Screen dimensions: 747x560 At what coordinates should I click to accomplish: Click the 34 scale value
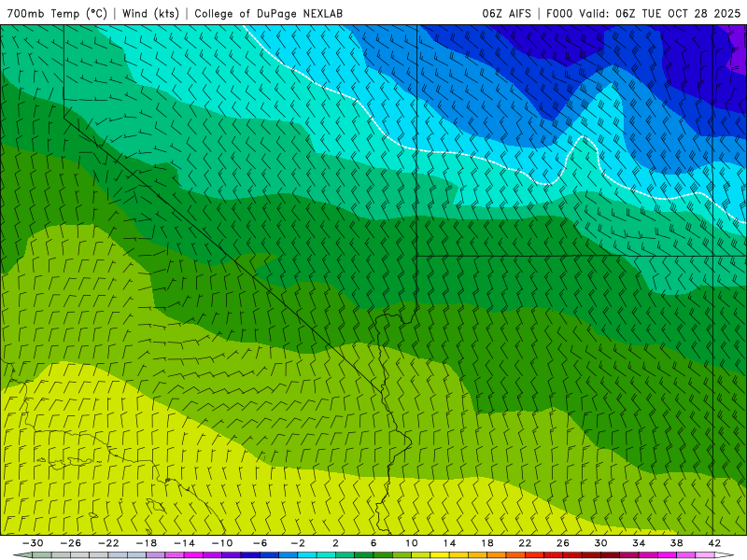tap(639, 543)
